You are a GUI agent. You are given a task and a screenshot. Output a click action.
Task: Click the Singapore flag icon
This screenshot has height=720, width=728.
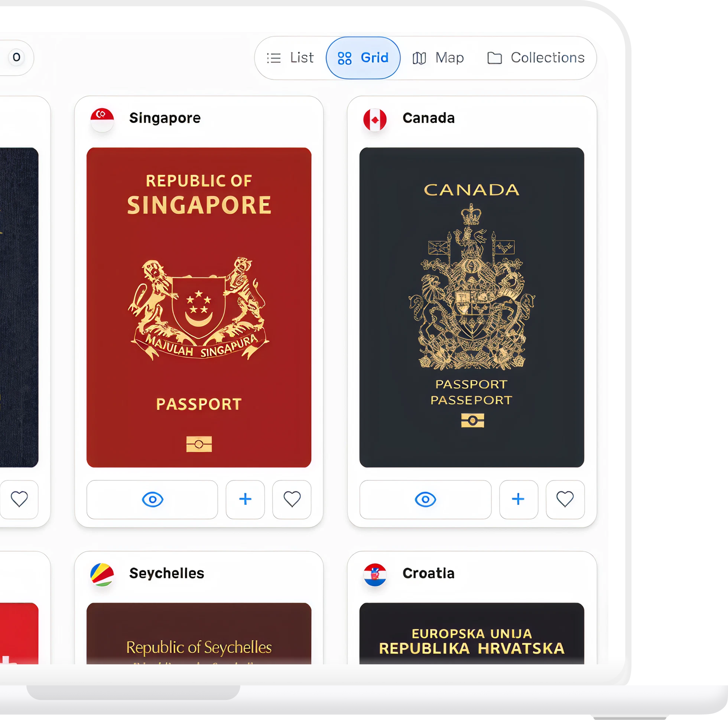point(102,120)
